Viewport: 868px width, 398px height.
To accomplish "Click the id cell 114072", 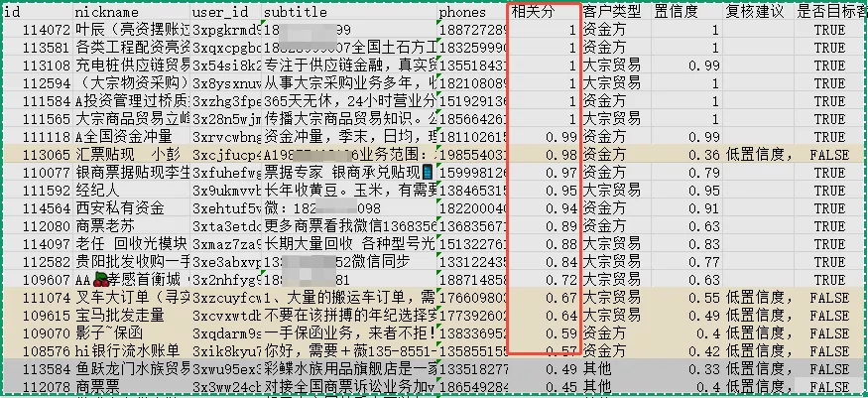I will [x=38, y=30].
